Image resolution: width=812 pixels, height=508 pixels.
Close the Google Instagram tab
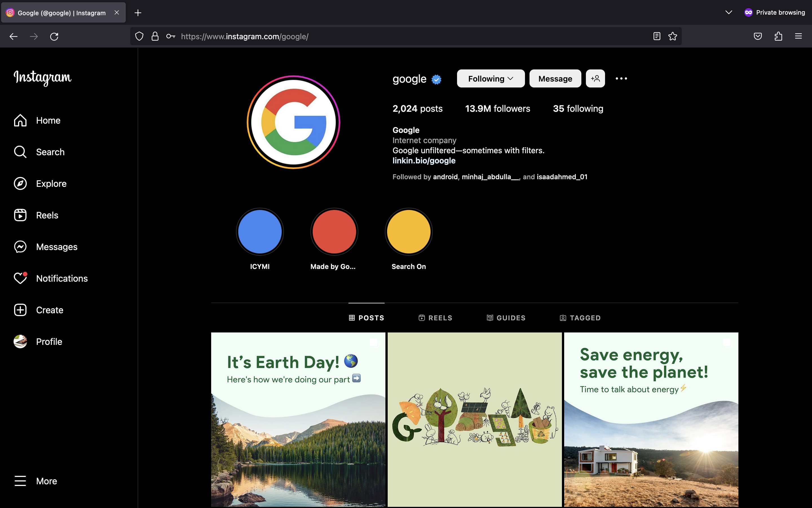tap(117, 12)
